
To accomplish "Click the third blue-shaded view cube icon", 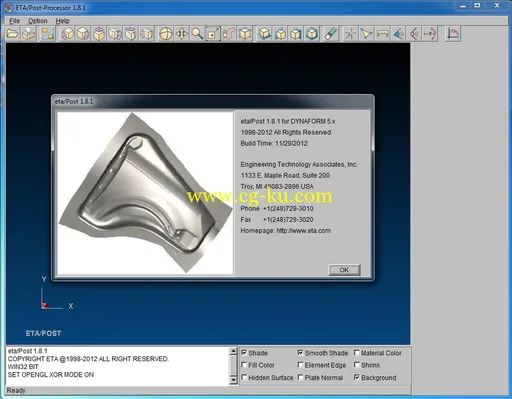I will 296,34.
